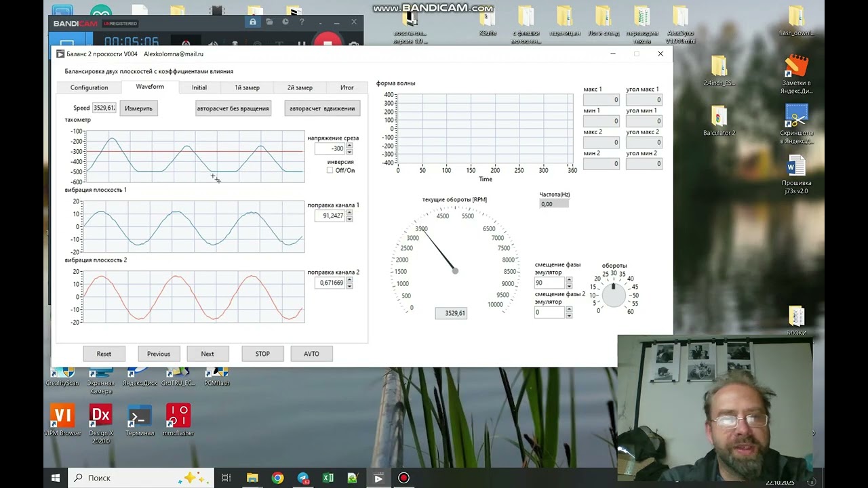Select the flash_downl folder on desktop
The height and width of the screenshot is (488, 868).
click(x=796, y=20)
